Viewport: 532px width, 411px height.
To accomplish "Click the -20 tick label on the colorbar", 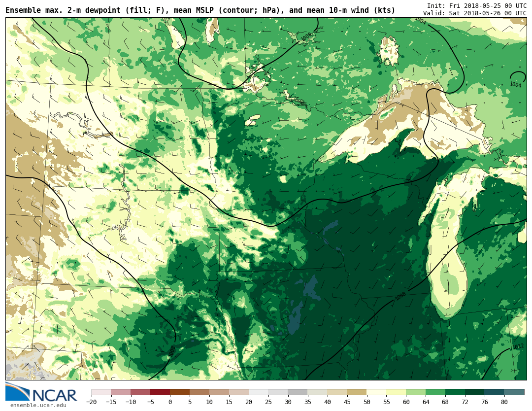I will coord(91,402).
